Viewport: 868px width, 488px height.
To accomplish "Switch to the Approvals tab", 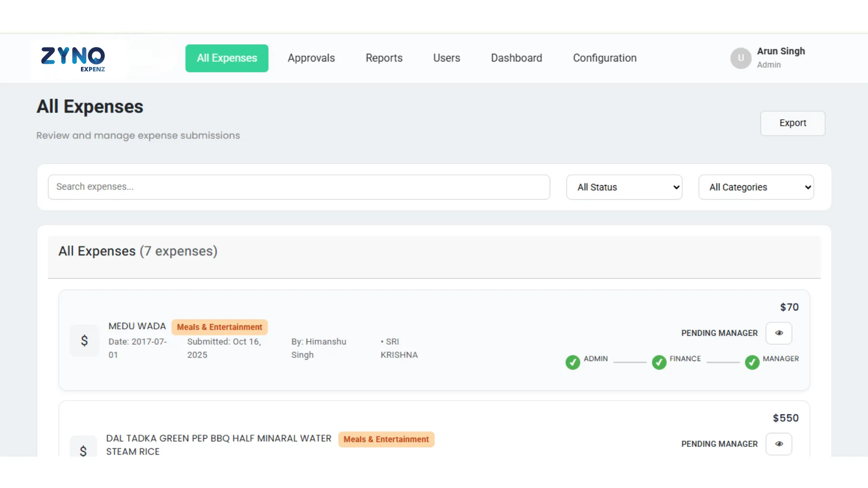I will point(311,58).
